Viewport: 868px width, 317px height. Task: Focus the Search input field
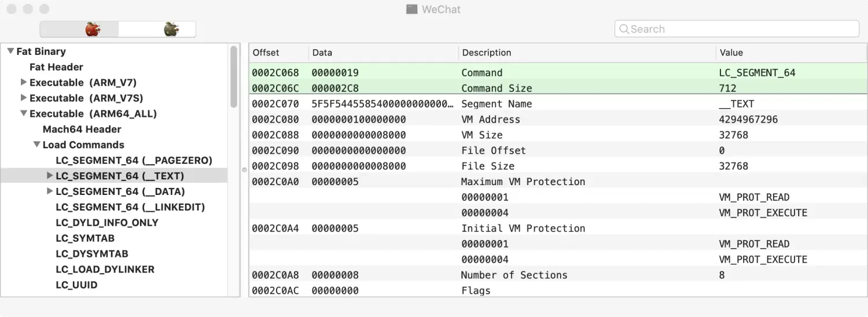coord(741,29)
